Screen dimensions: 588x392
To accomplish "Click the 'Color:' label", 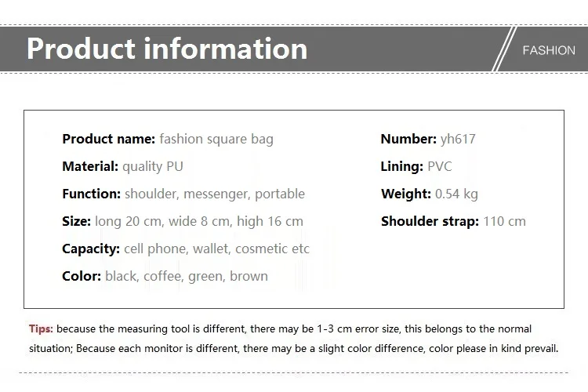I will coord(82,276).
